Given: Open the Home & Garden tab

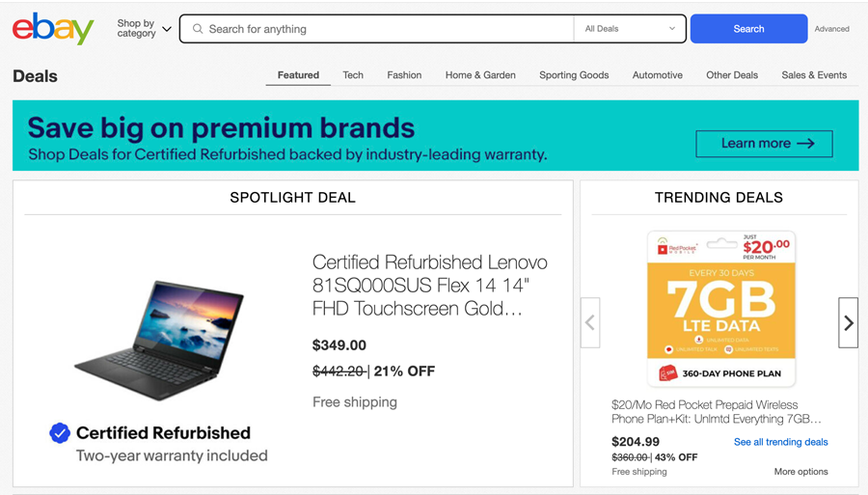Looking at the screenshot, I should click(x=480, y=75).
